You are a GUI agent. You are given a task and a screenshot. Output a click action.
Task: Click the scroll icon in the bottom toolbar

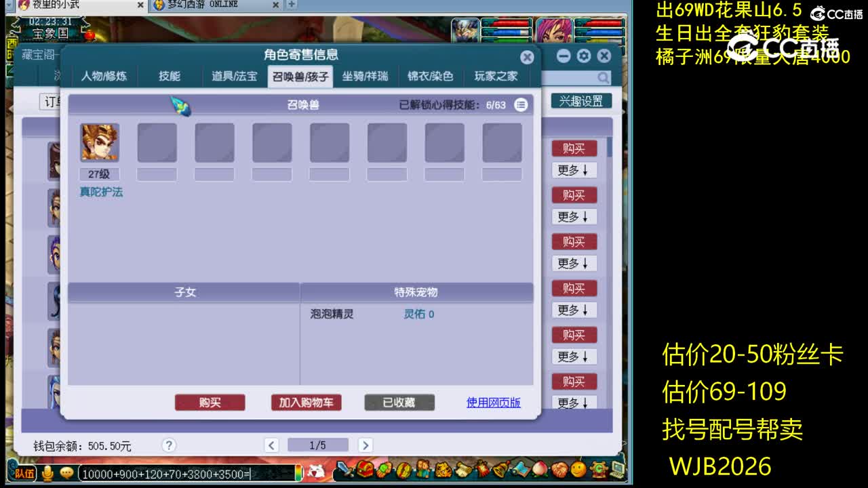(464, 469)
